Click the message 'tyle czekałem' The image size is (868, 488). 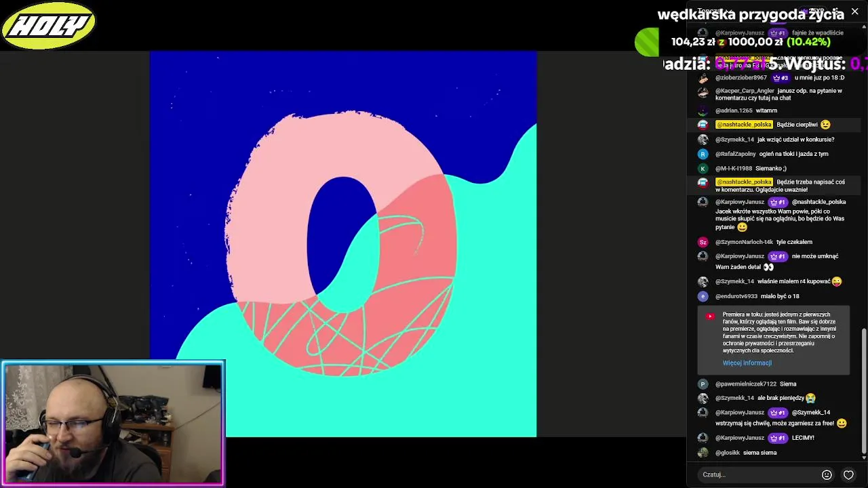point(794,242)
